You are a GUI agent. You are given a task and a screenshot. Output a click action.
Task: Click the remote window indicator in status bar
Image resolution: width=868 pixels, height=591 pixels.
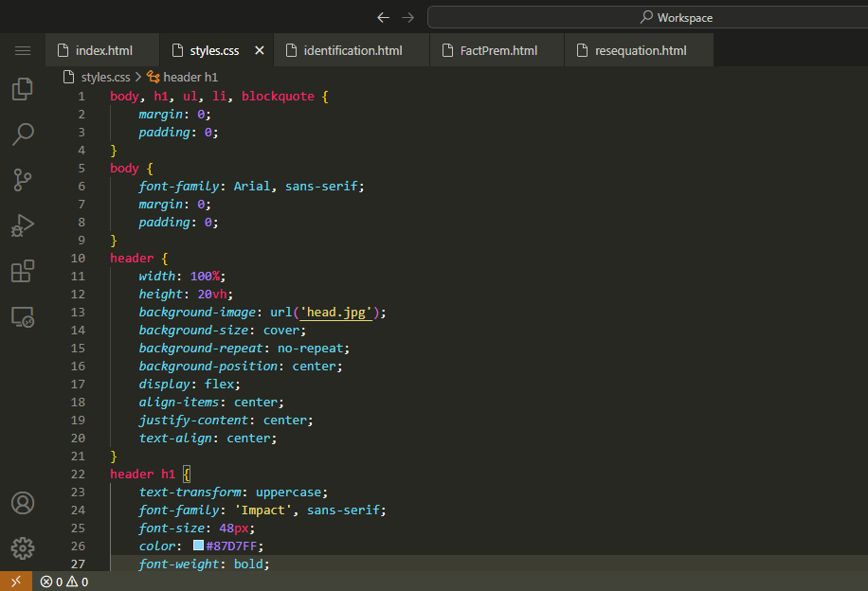coord(16,582)
